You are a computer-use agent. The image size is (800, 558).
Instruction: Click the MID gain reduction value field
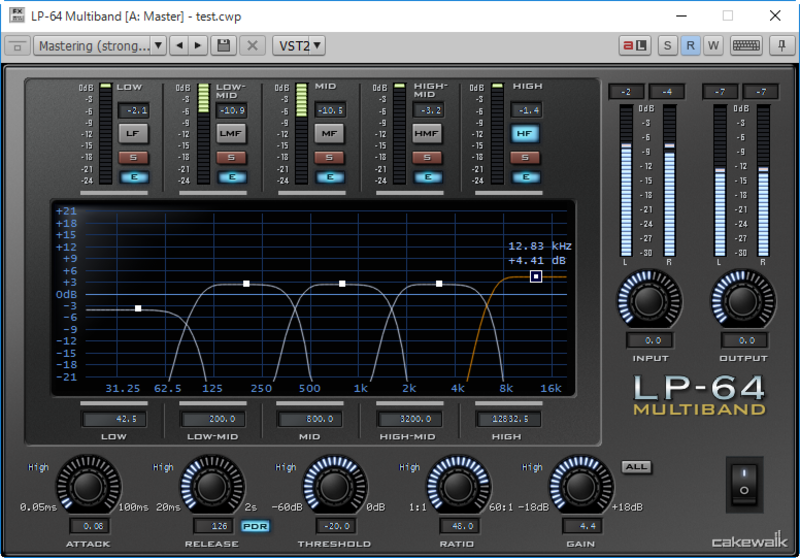click(331, 110)
